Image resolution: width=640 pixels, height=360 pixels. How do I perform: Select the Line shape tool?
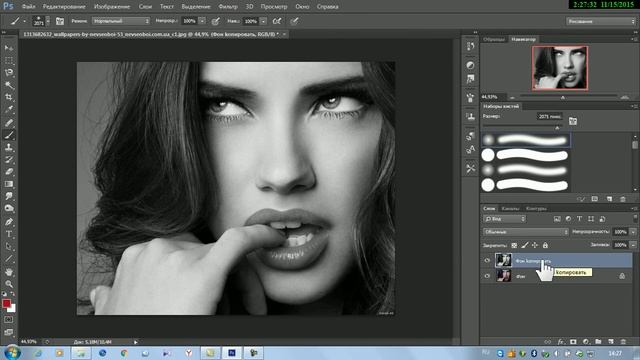pos(9,259)
